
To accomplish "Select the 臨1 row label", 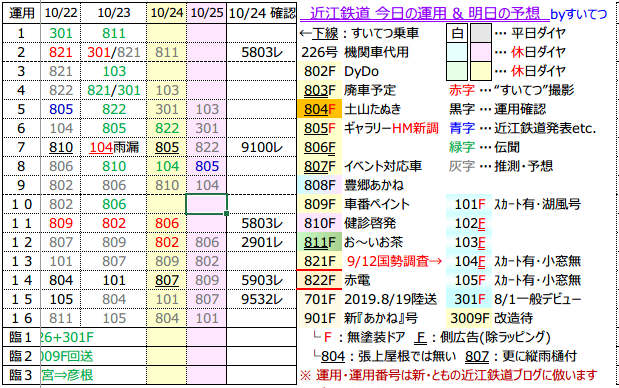I will tap(21, 337).
